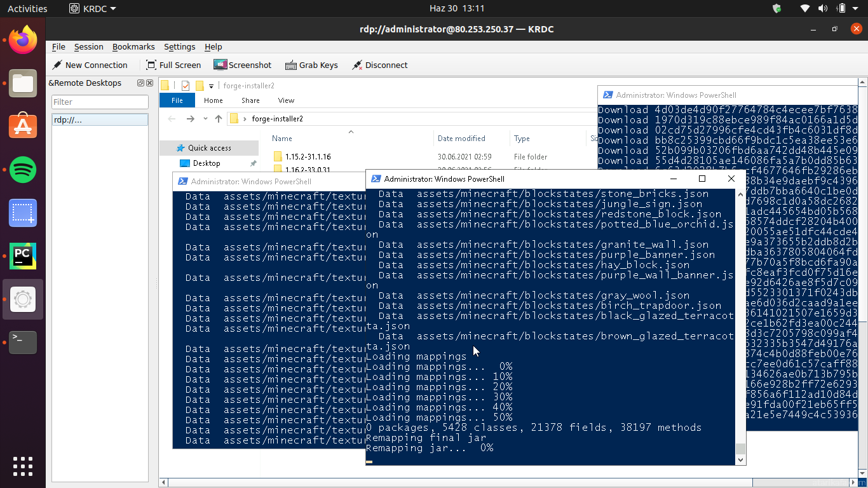This screenshot has width=868, height=488.
Task: Open the blue File tab in Explorer
Action: 177,100
